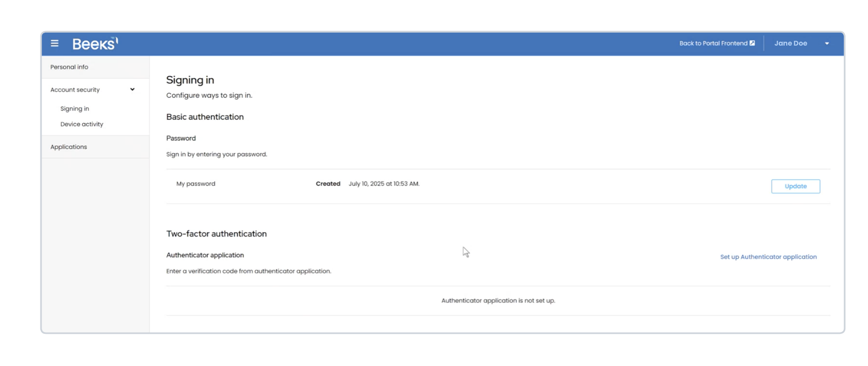The height and width of the screenshot is (366, 868).
Task: Click the Basic authentication heading
Action: (x=205, y=117)
